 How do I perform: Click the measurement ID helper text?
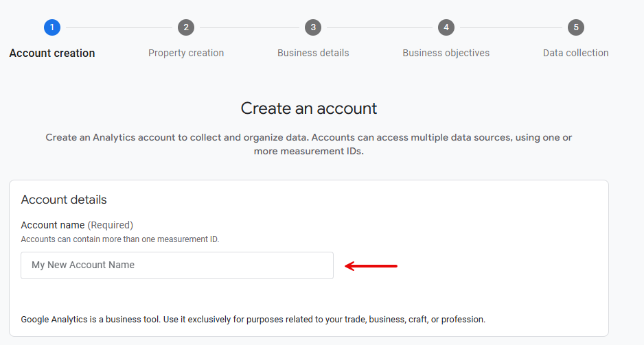pos(120,239)
